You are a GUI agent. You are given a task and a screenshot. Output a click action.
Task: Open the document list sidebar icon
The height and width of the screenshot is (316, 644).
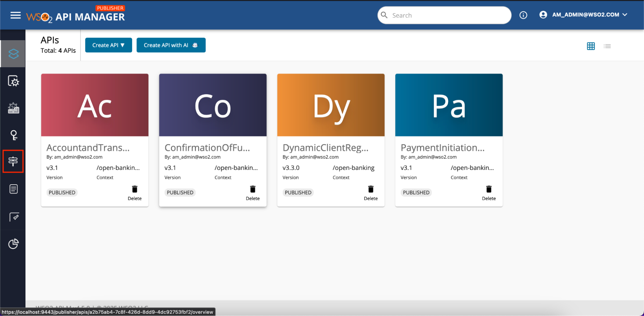(x=14, y=189)
